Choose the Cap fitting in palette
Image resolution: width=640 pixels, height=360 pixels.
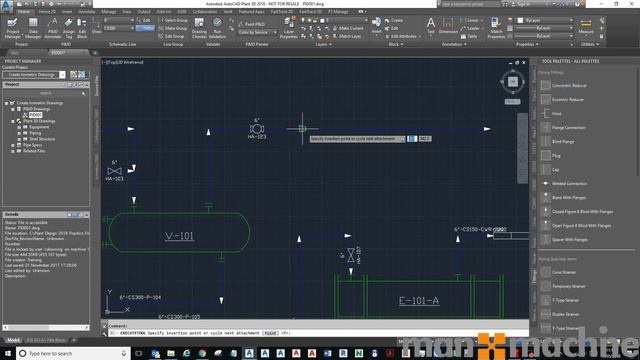[x=550, y=169]
